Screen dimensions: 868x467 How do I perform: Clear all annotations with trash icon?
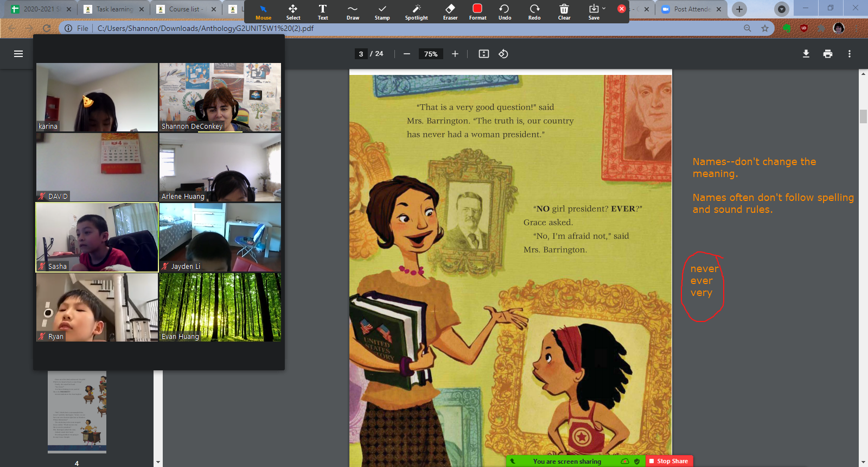tap(564, 11)
